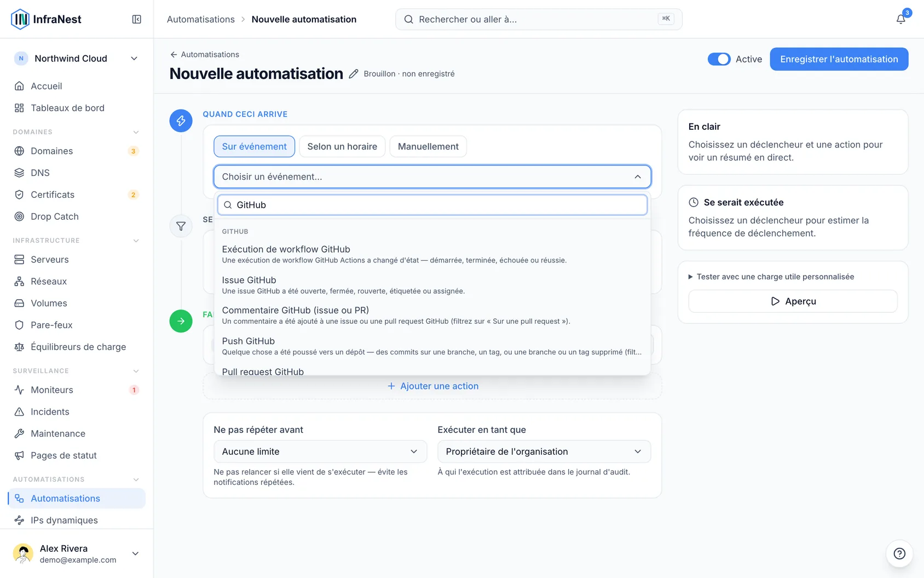
Task: Disable the Active toggle switch
Action: (719, 59)
